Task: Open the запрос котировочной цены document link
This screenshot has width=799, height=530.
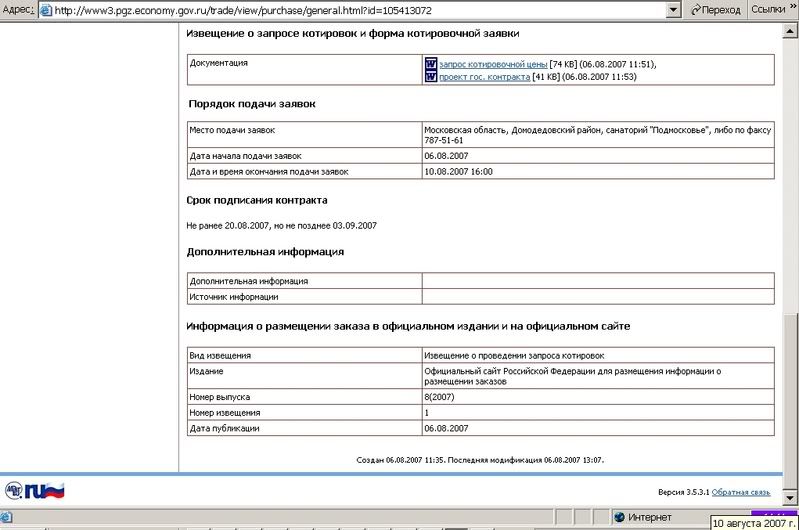Action: [493, 64]
